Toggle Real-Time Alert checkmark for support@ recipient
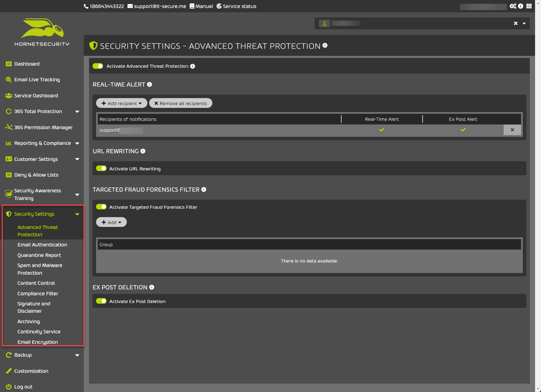The image size is (541, 392). click(382, 130)
